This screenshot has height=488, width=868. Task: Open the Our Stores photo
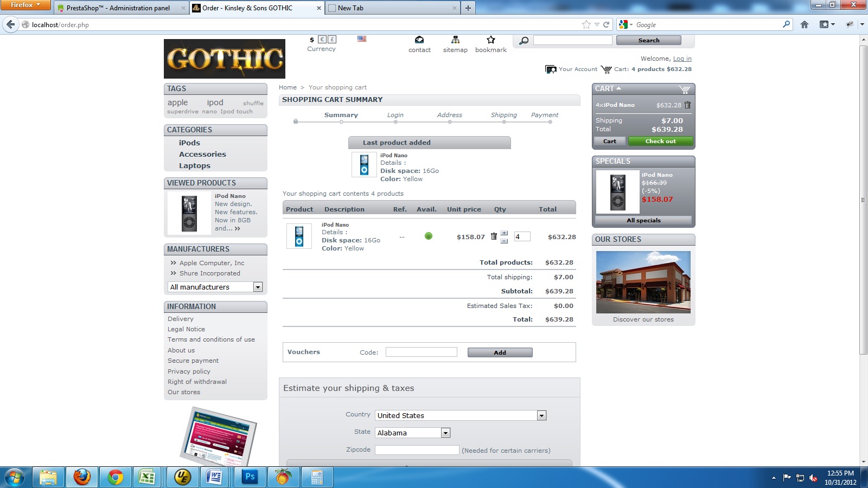pos(643,282)
